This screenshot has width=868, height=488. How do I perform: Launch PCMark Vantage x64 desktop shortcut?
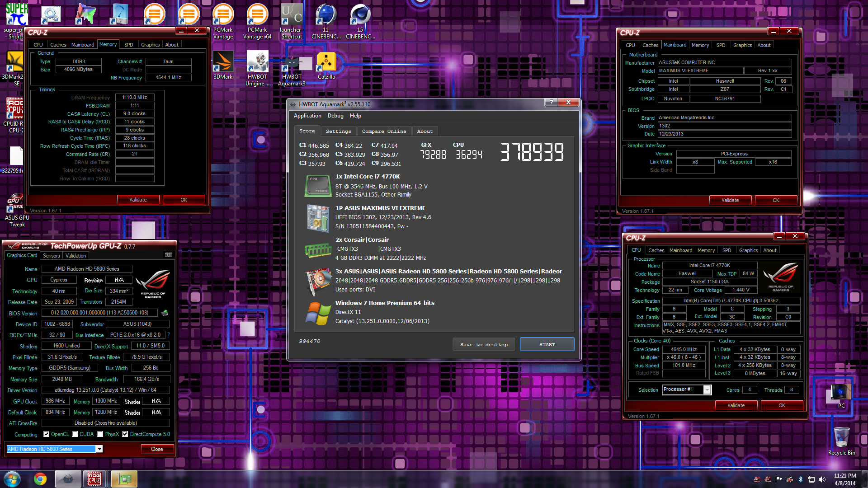(257, 20)
